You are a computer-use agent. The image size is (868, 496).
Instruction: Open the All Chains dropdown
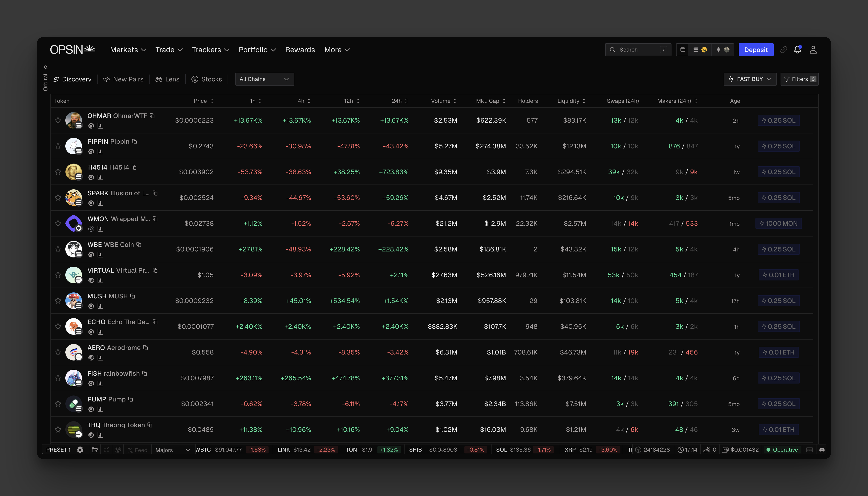[264, 79]
